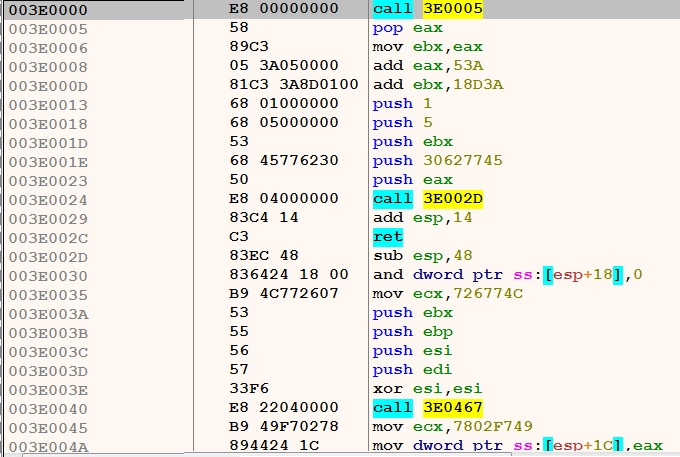Select address 003E001D
Viewport: 680px width, 457px height.
pos(48,144)
